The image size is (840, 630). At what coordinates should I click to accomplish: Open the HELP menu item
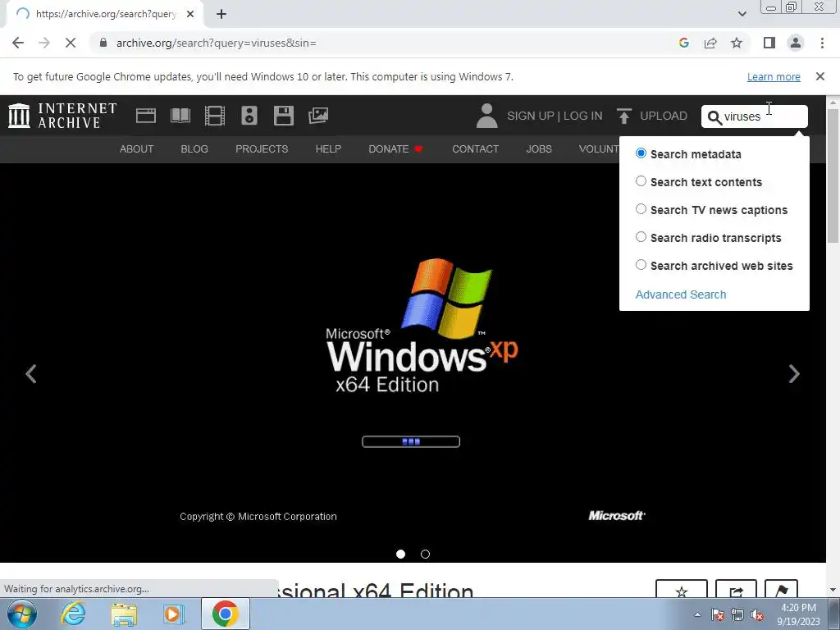pos(328,149)
